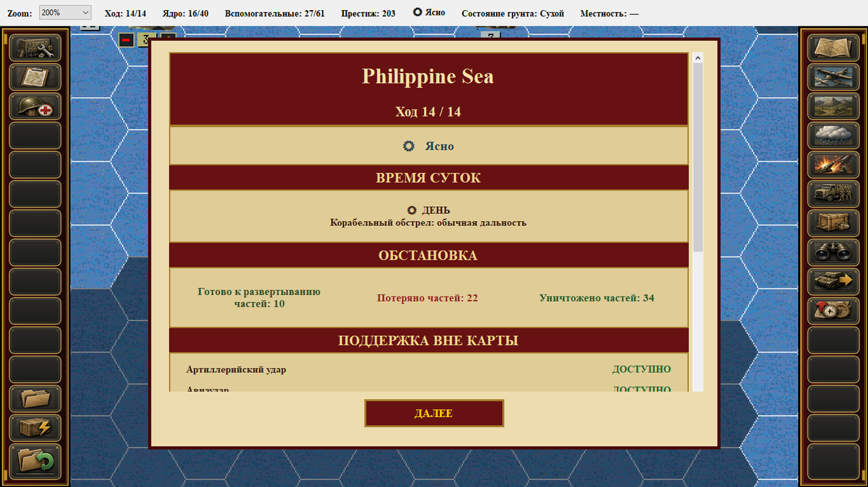Click 'Уничтожено частей: 34' text
This screenshot has height=487, width=868.
point(597,298)
